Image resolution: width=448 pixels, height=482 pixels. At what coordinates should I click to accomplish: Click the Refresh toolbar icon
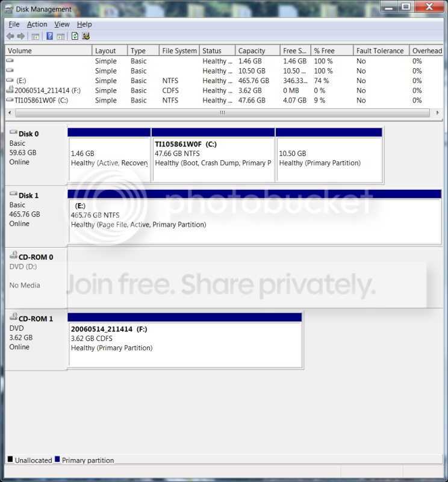[x=75, y=36]
